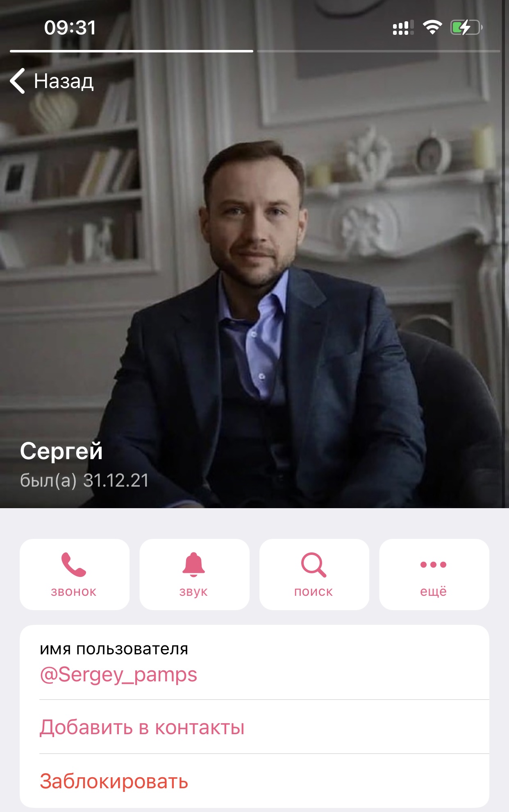Image resolution: width=509 pixels, height=812 pixels.
Task: Tap the first profile photo indicator bar
Action: [132, 51]
